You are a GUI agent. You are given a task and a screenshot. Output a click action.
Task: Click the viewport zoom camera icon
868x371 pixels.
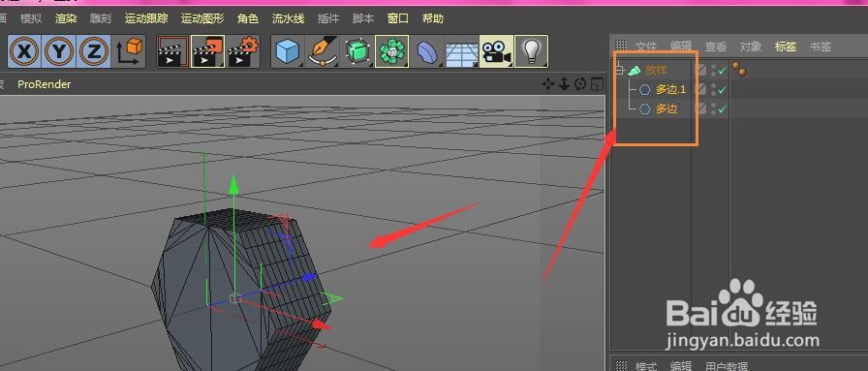564,84
